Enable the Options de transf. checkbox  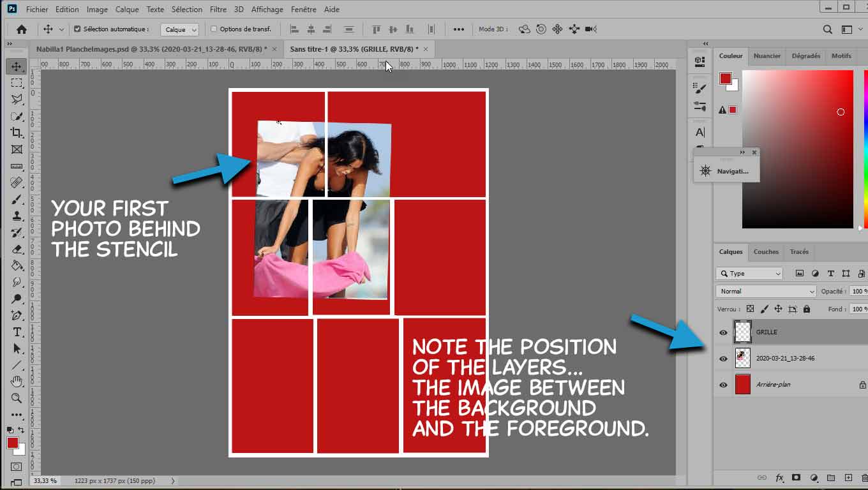(214, 29)
